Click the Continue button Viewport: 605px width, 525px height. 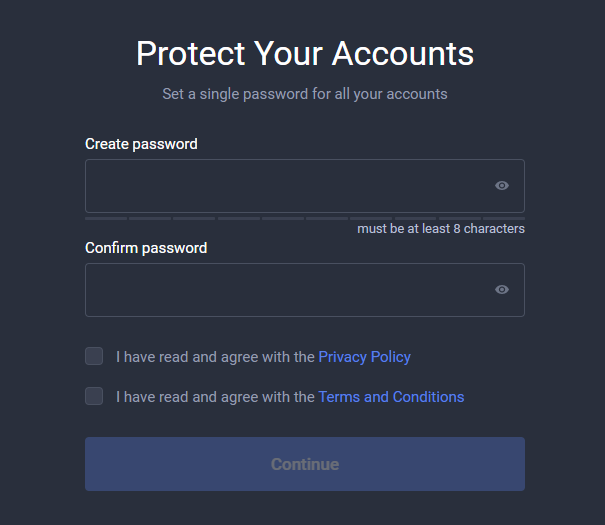coord(305,464)
